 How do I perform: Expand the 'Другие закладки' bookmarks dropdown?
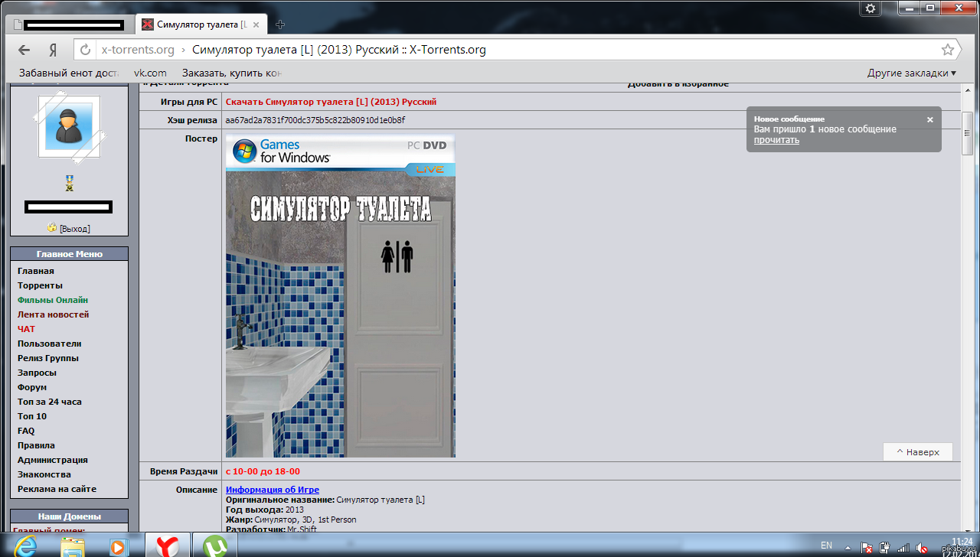click(911, 73)
